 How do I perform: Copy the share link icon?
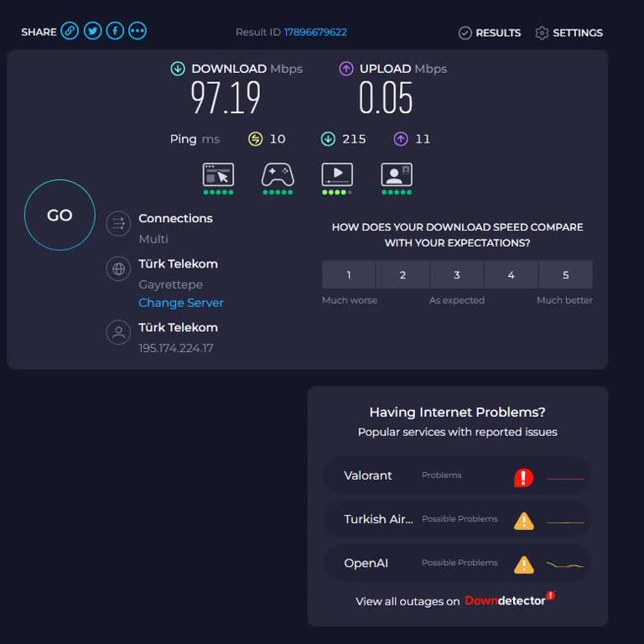click(70, 31)
